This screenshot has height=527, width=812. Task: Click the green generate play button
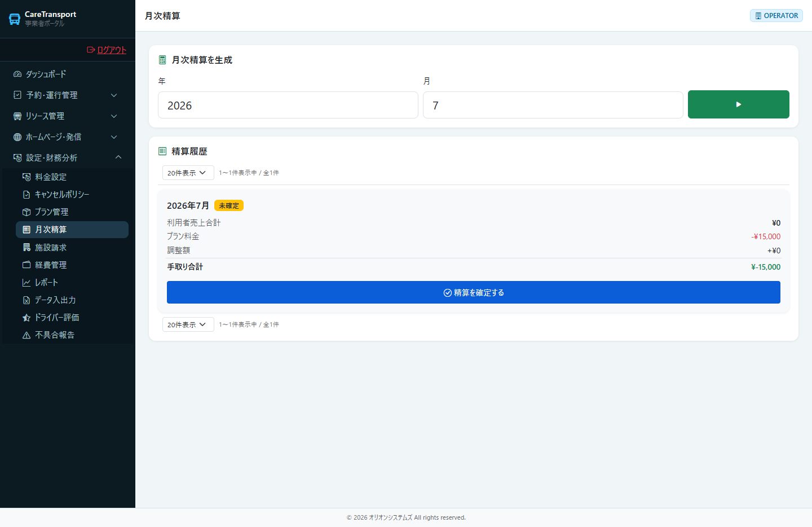tap(739, 104)
